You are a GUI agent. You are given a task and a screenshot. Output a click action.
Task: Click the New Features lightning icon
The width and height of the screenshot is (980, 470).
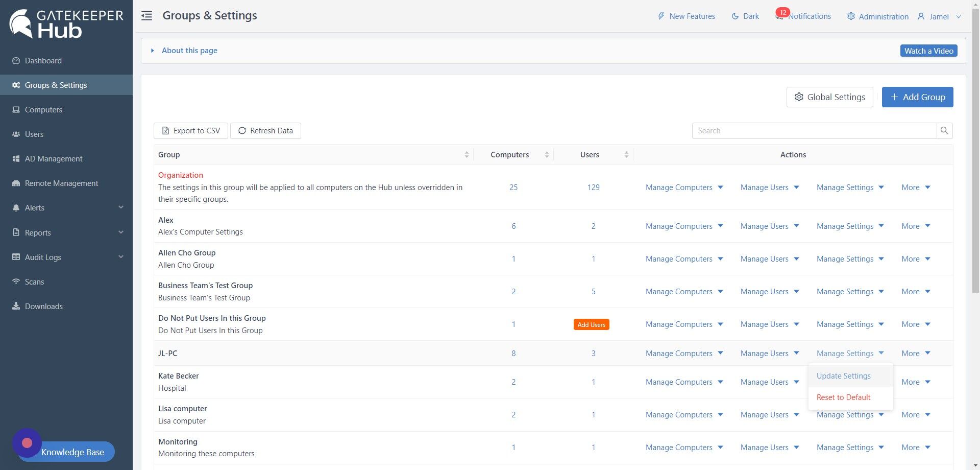pos(661,16)
